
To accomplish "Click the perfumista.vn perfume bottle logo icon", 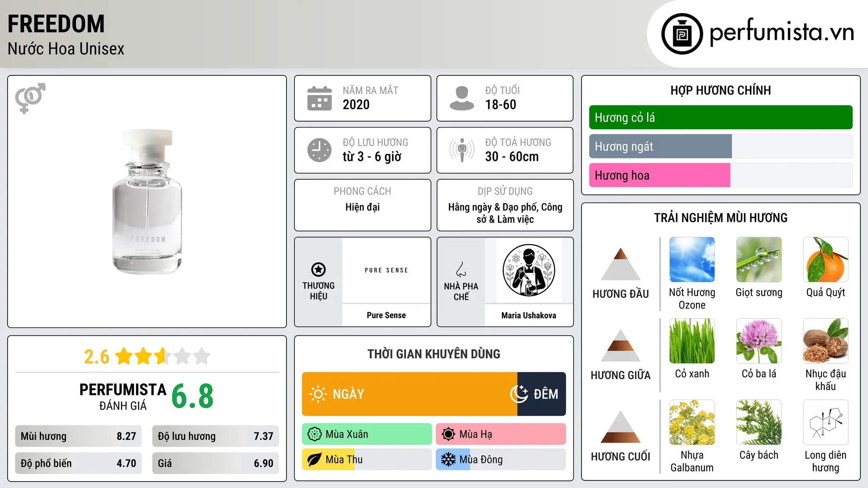I will [682, 34].
